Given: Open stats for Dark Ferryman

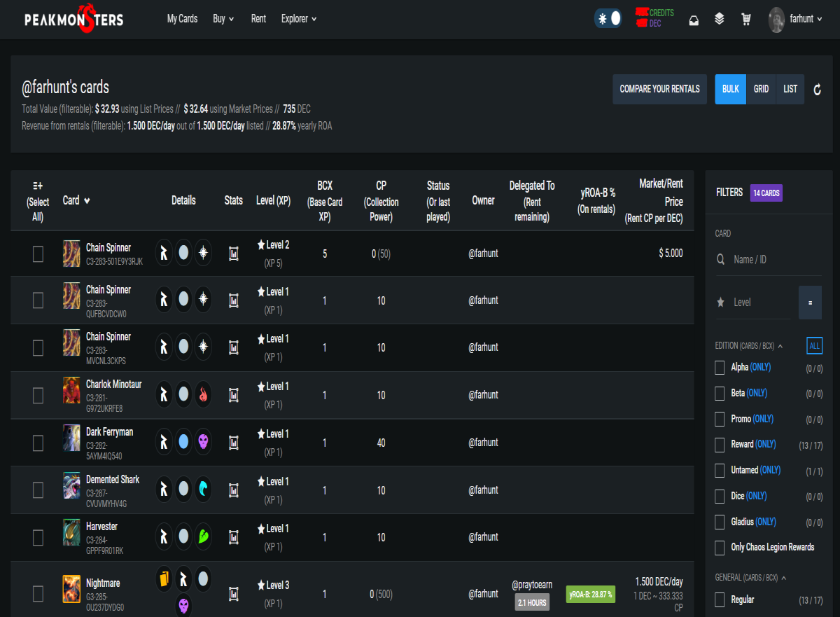Looking at the screenshot, I should coord(234,443).
